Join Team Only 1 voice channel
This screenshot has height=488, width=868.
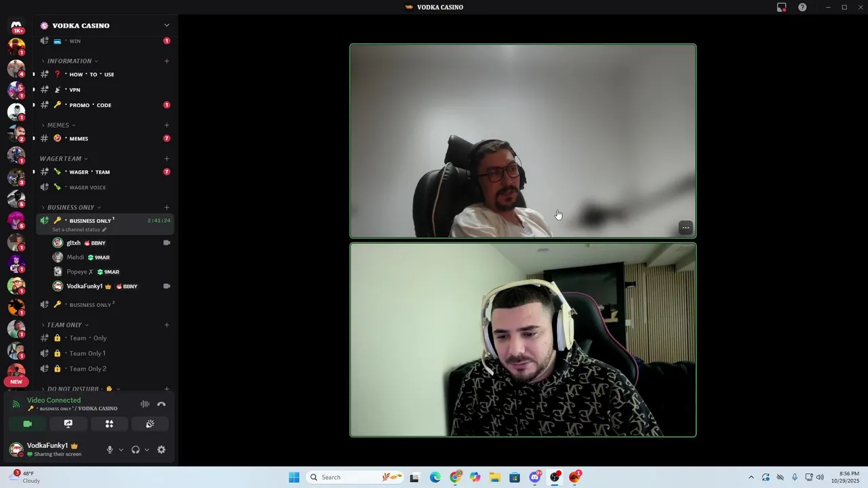click(105, 353)
